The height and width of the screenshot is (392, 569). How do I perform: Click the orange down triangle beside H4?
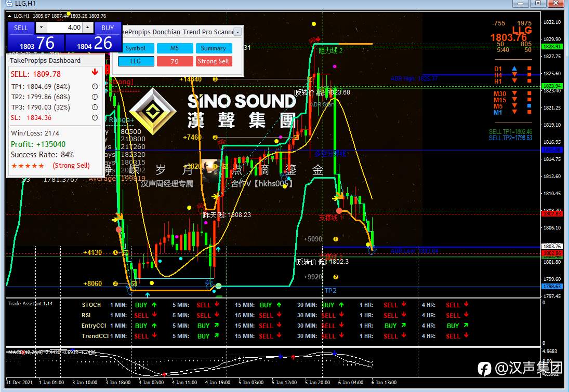pyautogui.click(x=514, y=75)
